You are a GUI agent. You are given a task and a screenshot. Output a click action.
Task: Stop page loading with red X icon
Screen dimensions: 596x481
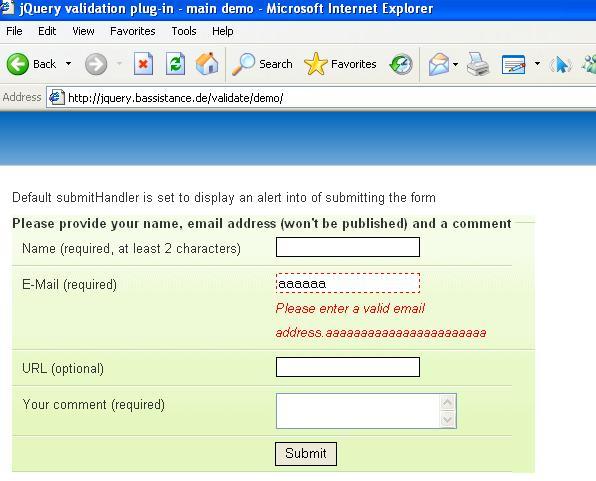point(143,63)
